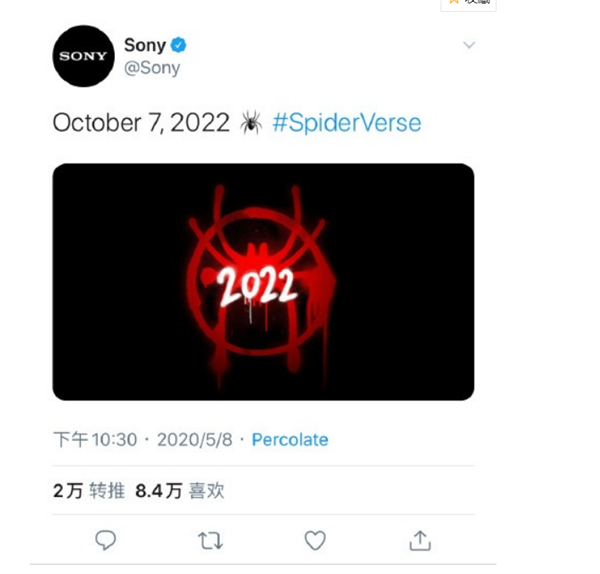View the 2万 转推 retweets list
Screen dimensions: 600x574
click(88, 490)
